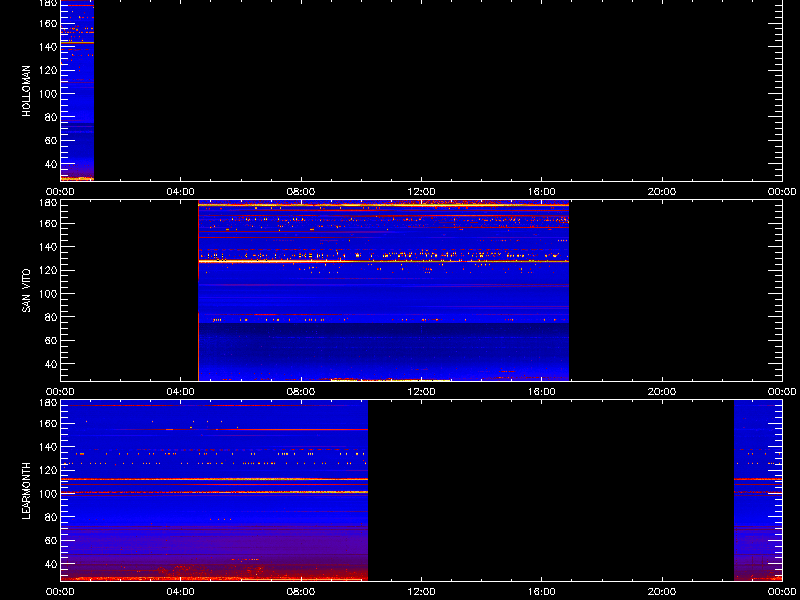The height and width of the screenshot is (600, 800).
Task: Click the 12:00 label under Learmonth panel
Action: click(x=421, y=592)
